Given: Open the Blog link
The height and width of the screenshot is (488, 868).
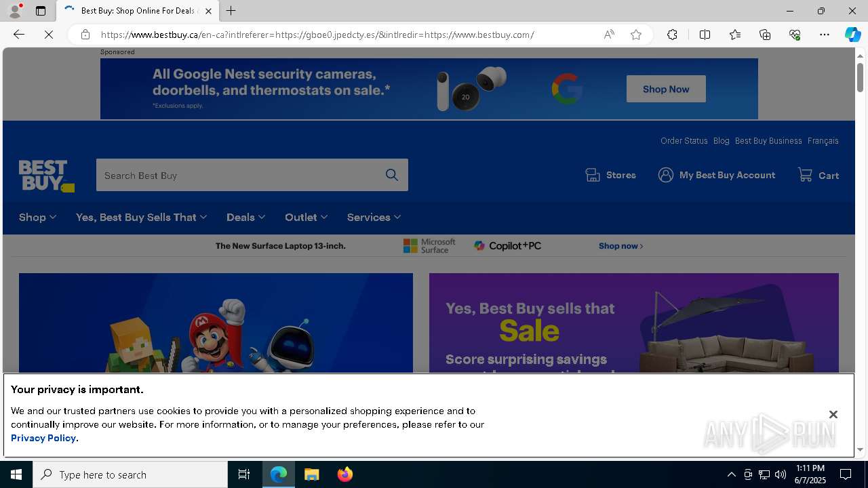Looking at the screenshot, I should point(722,141).
